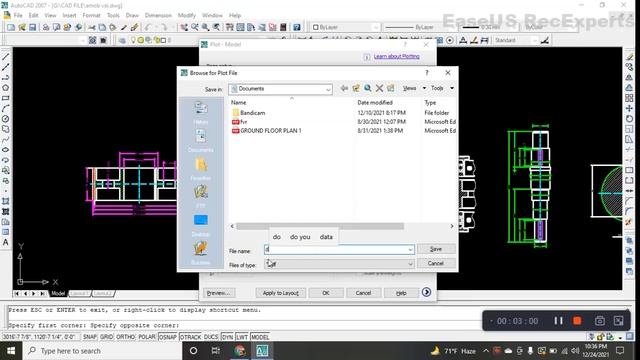Click Preview button in Plot dialog
This screenshot has width=640, height=360.
(x=218, y=293)
